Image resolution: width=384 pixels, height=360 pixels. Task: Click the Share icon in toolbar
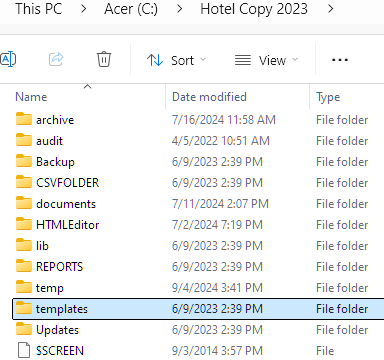tap(56, 60)
